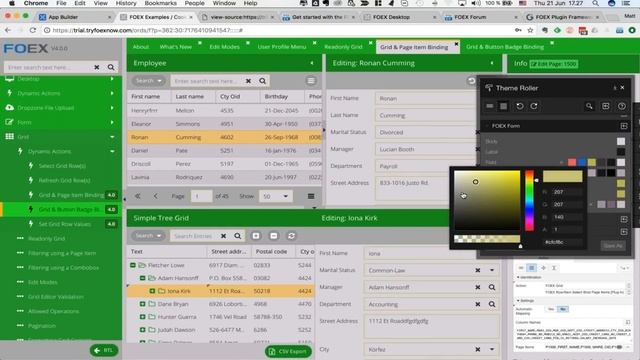640x360 pixels.
Task: Open Select Grid Row(s) sidebar item
Action: click(62, 166)
